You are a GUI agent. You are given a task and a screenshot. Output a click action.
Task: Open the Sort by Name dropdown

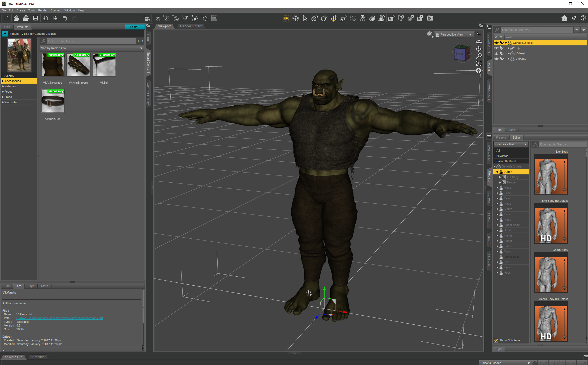[92, 48]
